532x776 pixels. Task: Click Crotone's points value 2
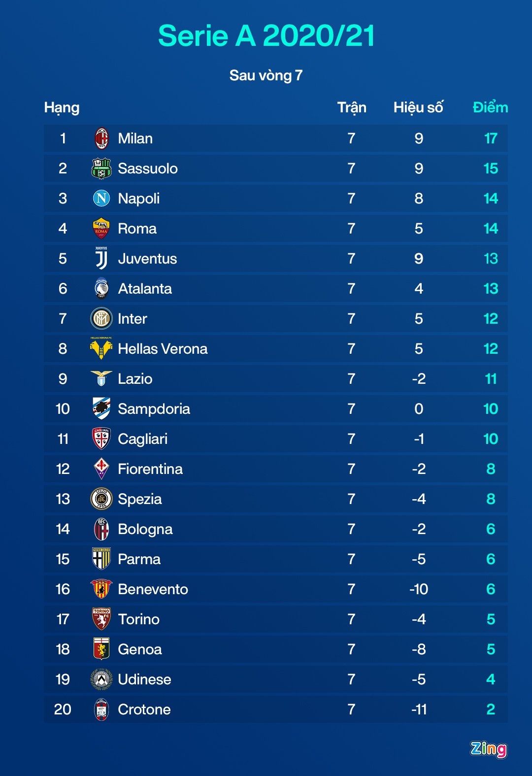click(x=491, y=709)
